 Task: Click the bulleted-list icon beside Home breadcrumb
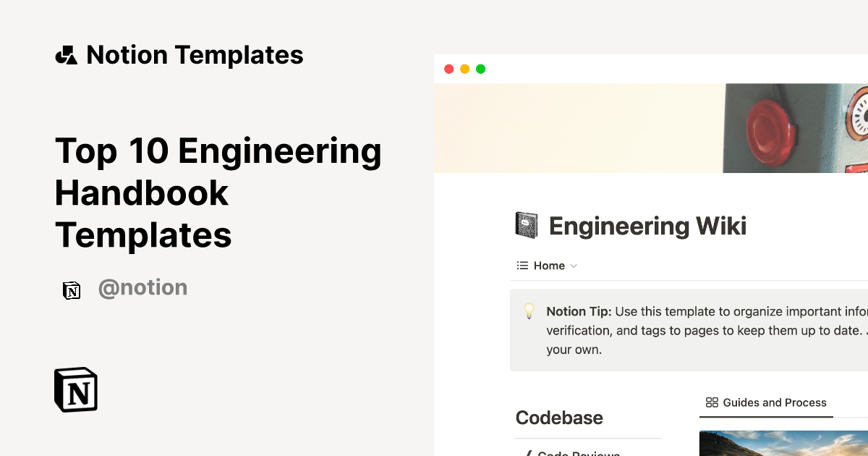(521, 266)
